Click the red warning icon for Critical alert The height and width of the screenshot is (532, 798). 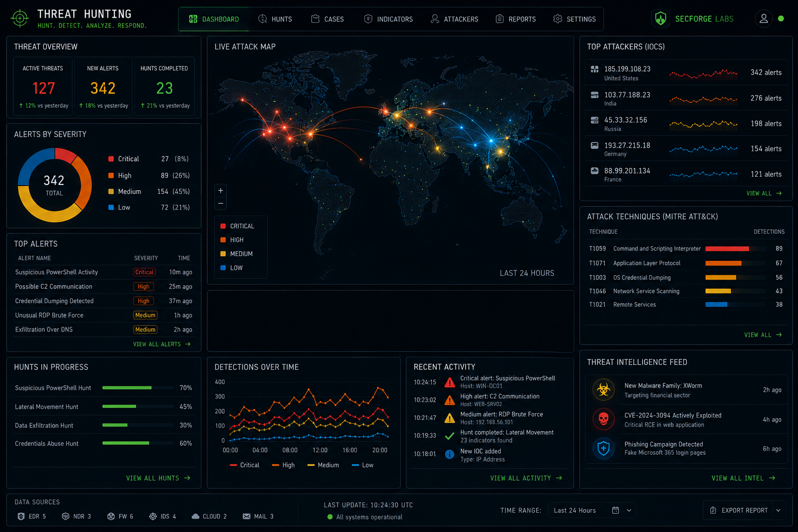[449, 382]
